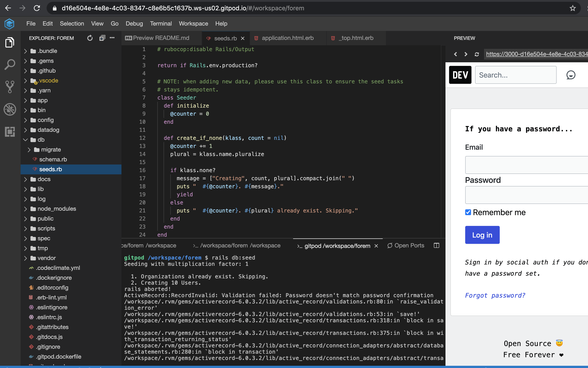Open the Debug sidebar icon
This screenshot has width=588, height=368.
10,109
